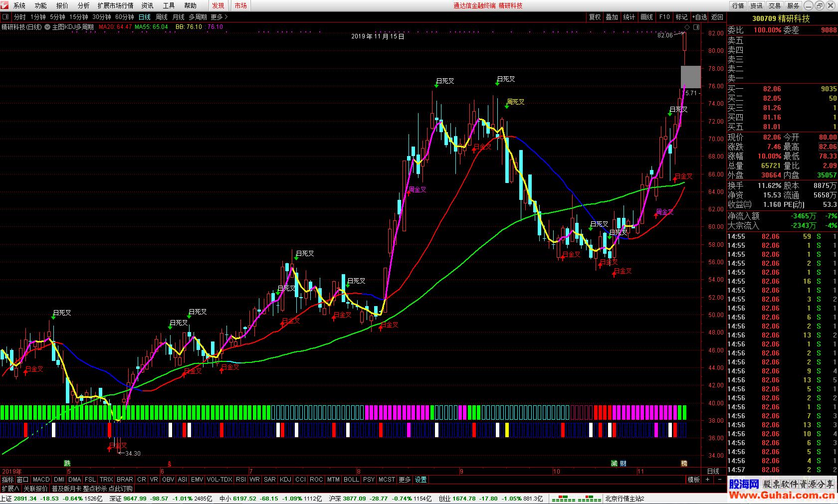
Task: Select the 1分钟 period
Action: tap(38, 17)
